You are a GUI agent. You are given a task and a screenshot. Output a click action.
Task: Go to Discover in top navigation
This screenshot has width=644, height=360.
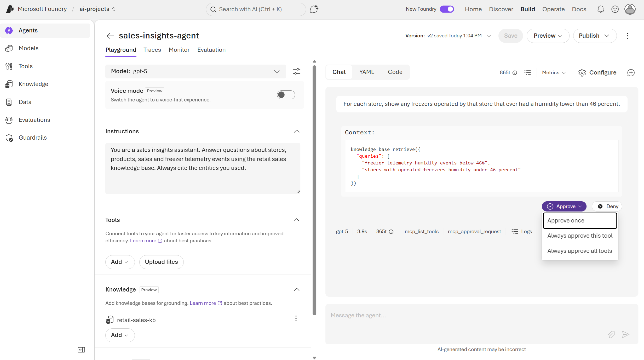pos(501,9)
